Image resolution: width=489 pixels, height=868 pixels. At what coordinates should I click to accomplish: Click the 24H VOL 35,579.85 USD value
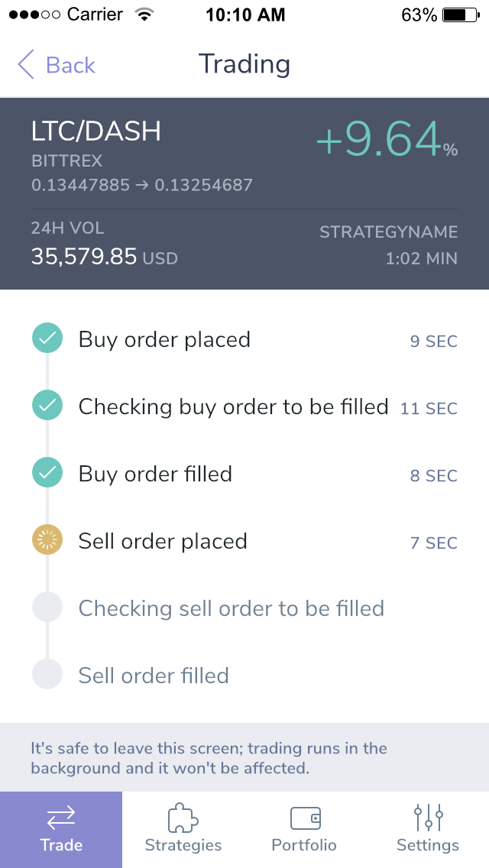tap(104, 257)
